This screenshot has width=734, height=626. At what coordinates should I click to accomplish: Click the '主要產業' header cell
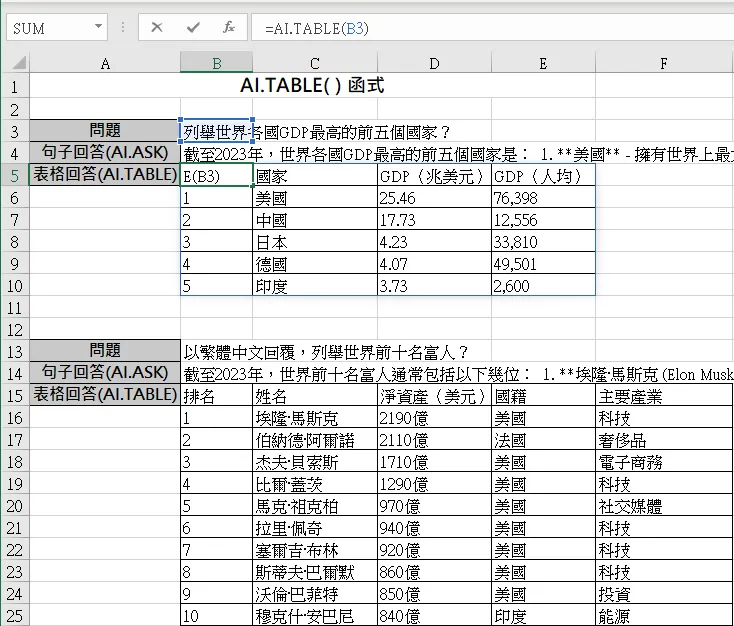(x=664, y=396)
